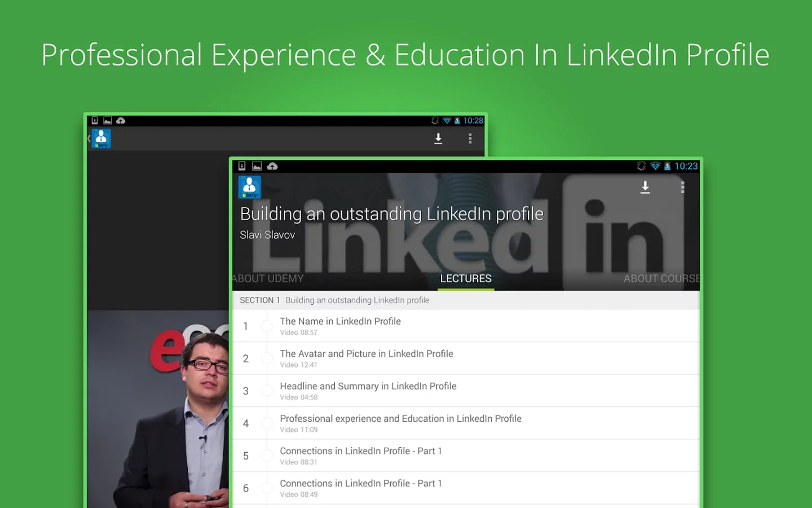Viewport: 812px width, 508px height.
Task: Open lecture The Name in LinkedIn Profile
Action: click(x=466, y=326)
